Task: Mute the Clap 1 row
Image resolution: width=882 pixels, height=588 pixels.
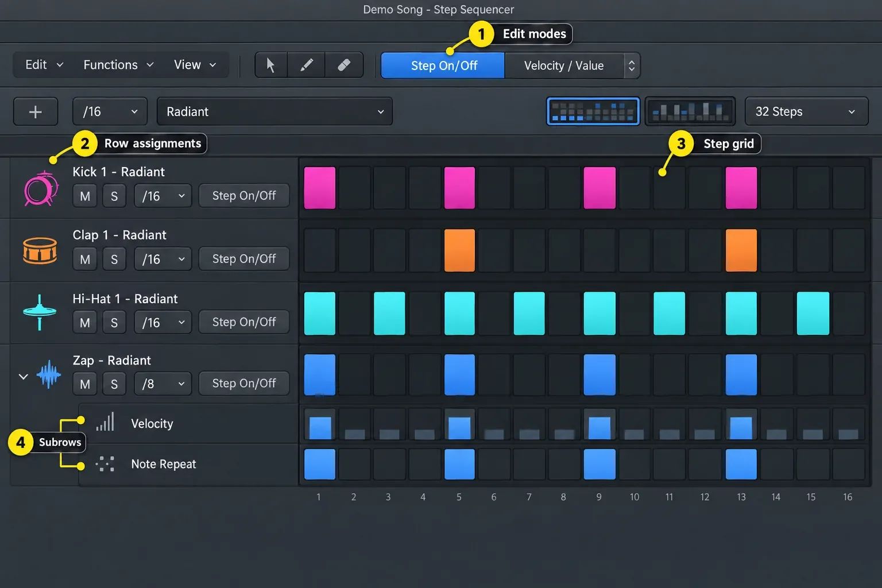Action: pos(85,260)
